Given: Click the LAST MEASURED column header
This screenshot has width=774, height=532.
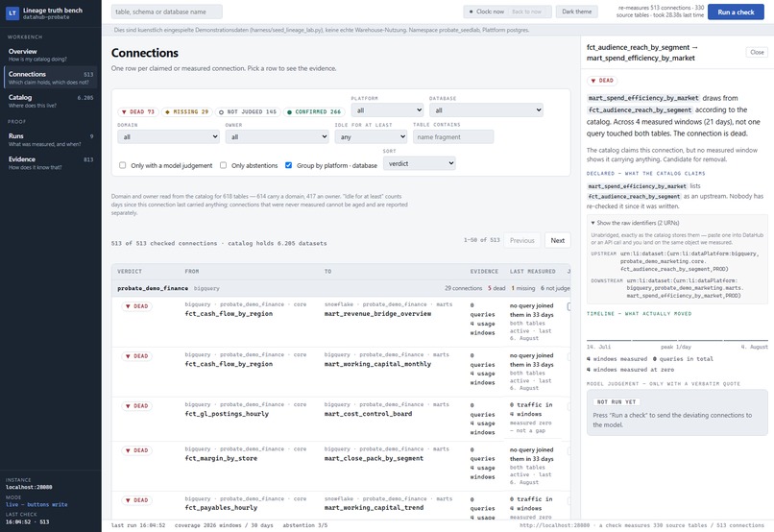Looking at the screenshot, I should [533, 272].
